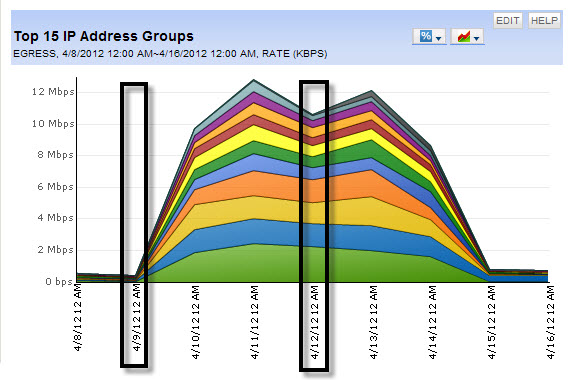This screenshot has height=380, width=572.
Task: Click the 4/16/12 12 AM date label
Action: click(550, 322)
